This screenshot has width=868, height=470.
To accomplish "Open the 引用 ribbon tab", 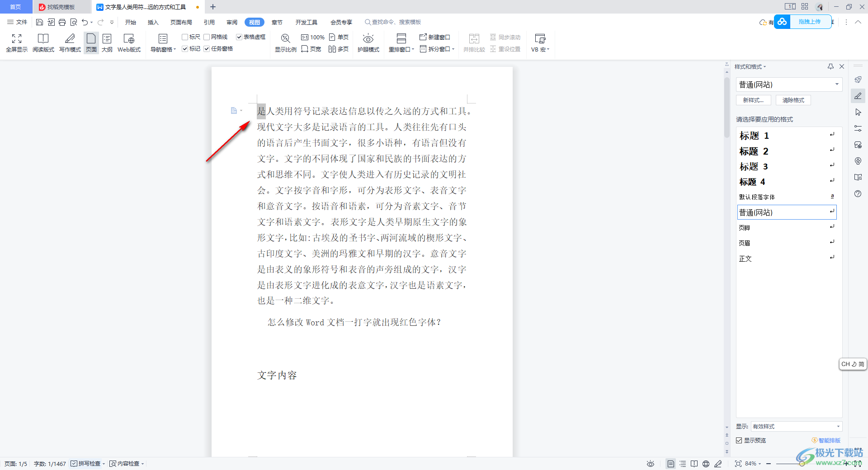I will coord(209,22).
